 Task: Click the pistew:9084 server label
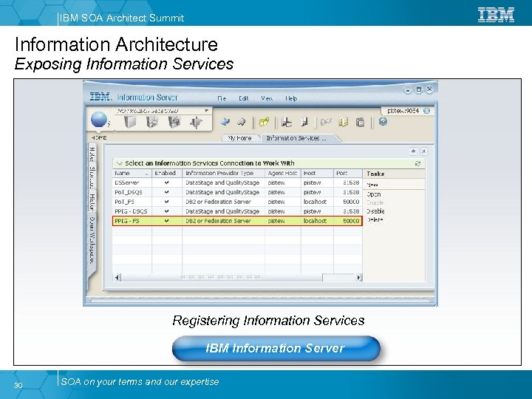(403, 111)
